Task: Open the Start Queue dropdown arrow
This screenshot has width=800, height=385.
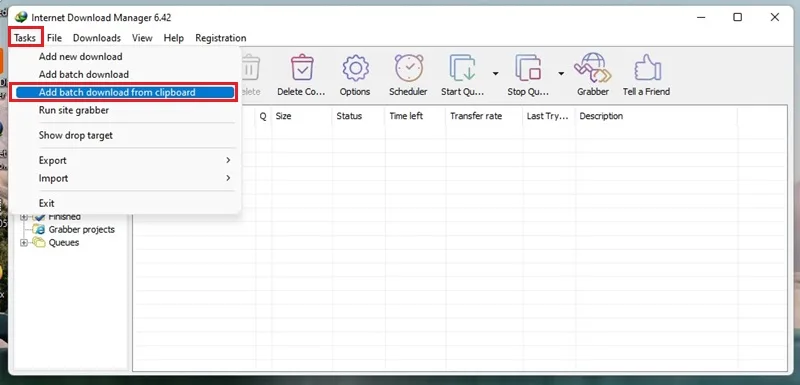Action: [x=495, y=74]
